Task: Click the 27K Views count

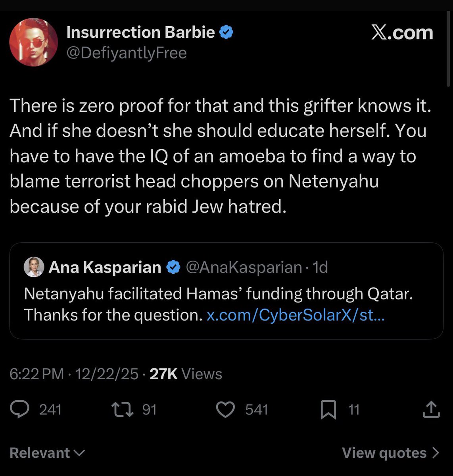Action: [186, 374]
